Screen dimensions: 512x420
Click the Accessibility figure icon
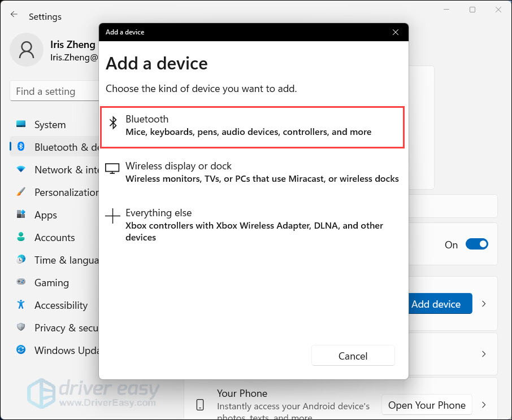(21, 305)
